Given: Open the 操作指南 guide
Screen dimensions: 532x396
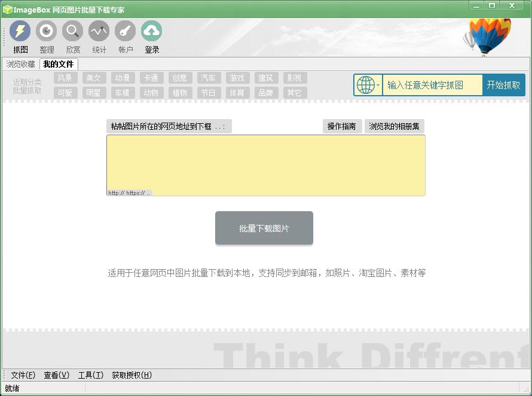Looking at the screenshot, I should pyautogui.click(x=342, y=126).
